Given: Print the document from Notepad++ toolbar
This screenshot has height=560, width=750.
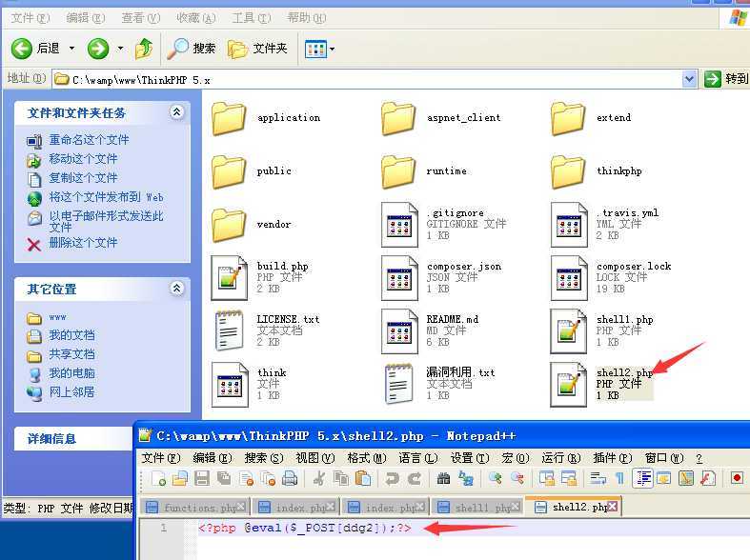Looking at the screenshot, I should (290, 478).
